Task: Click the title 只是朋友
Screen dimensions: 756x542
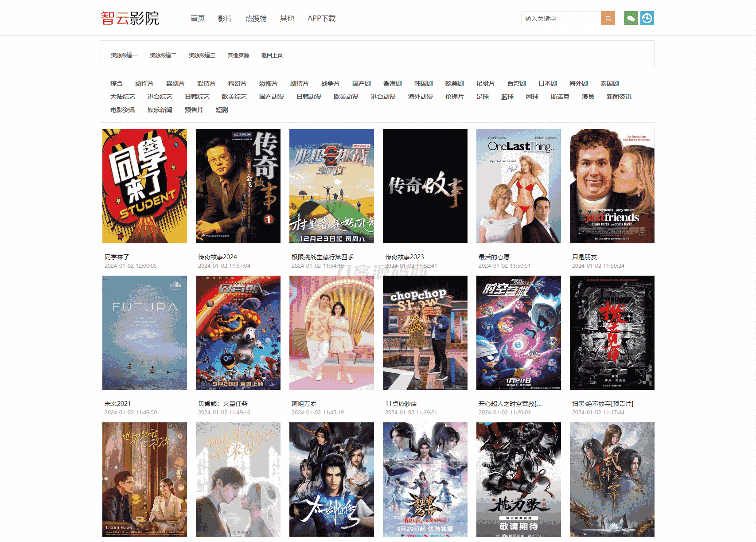Action: (585, 257)
